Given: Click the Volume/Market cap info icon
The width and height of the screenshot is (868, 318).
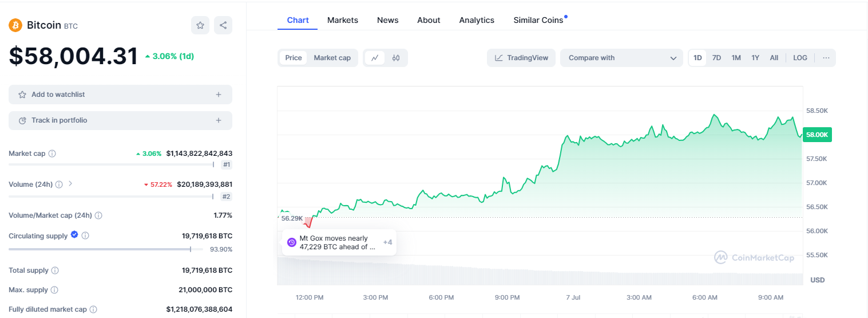Looking at the screenshot, I should [98, 215].
